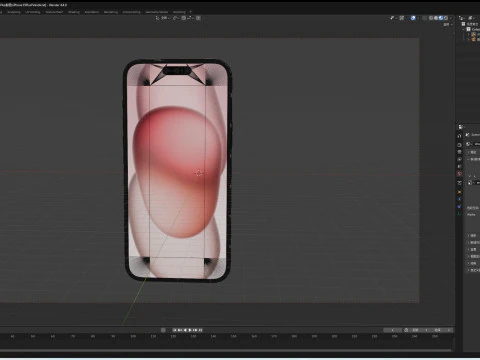480x360 pixels.
Task: Click the timeline auto-keying record button
Action: pyautogui.click(x=163, y=330)
